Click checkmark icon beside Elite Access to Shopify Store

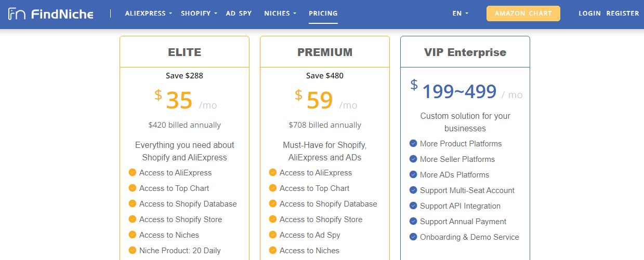133,220
